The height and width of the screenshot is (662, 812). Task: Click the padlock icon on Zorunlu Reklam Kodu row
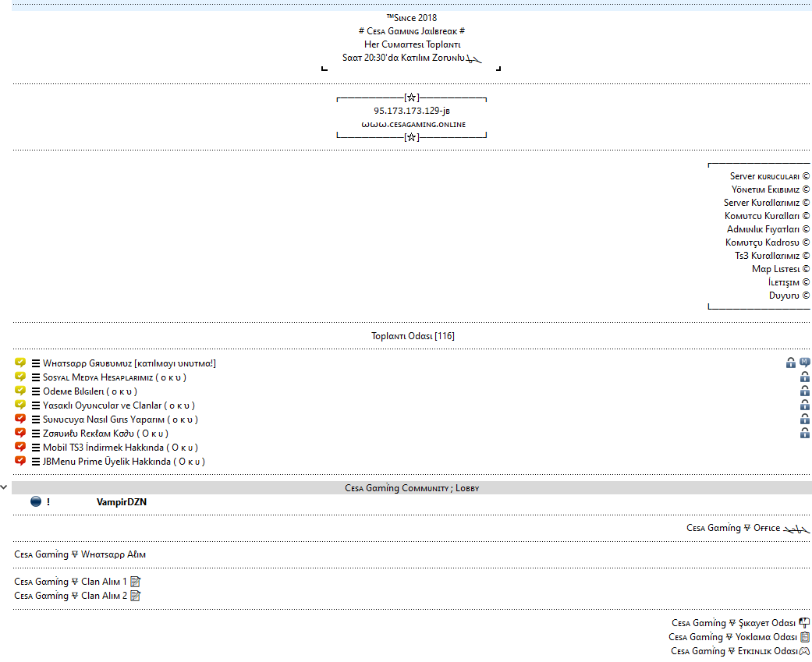(805, 433)
